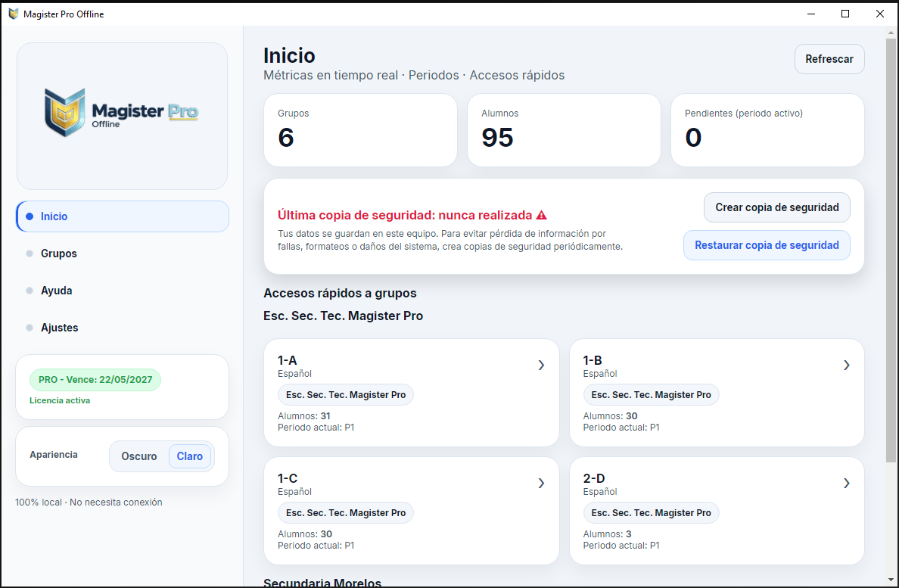Click the school tag in 2-D card
This screenshot has width=899, height=588.
(651, 513)
